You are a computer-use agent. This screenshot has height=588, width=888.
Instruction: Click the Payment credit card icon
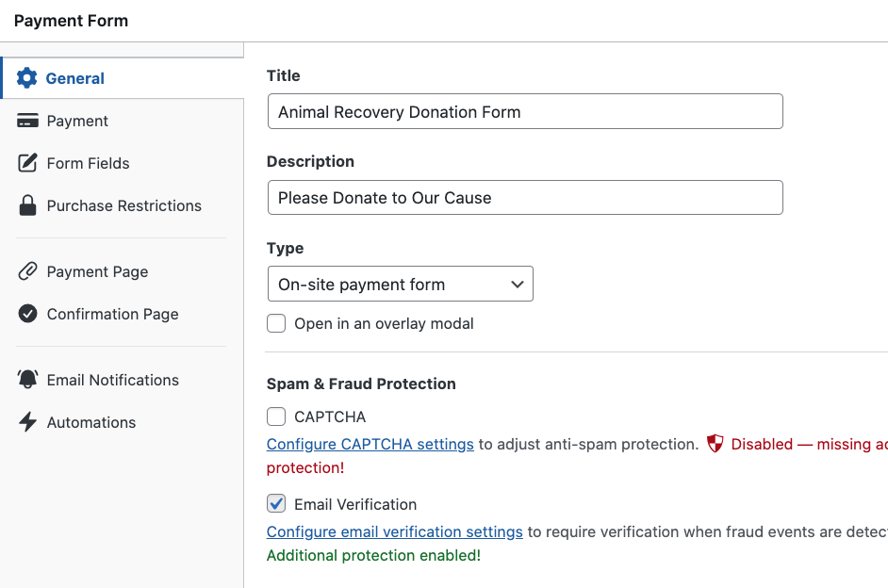(28, 121)
